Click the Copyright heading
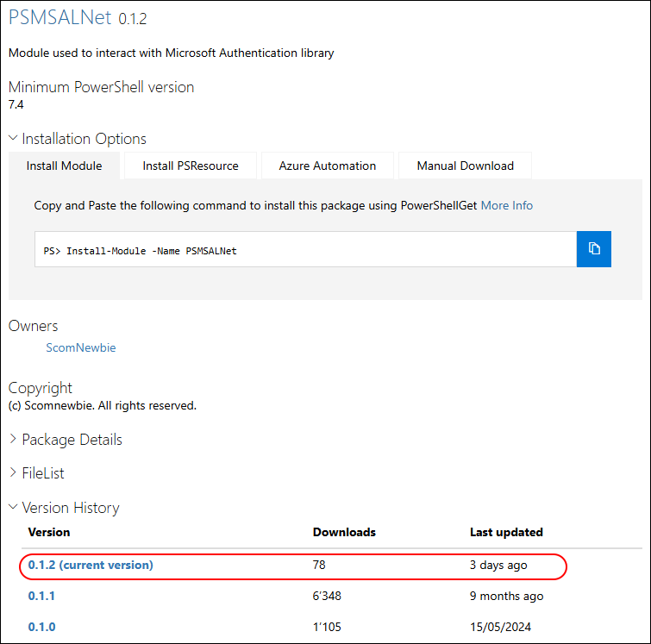 41,388
